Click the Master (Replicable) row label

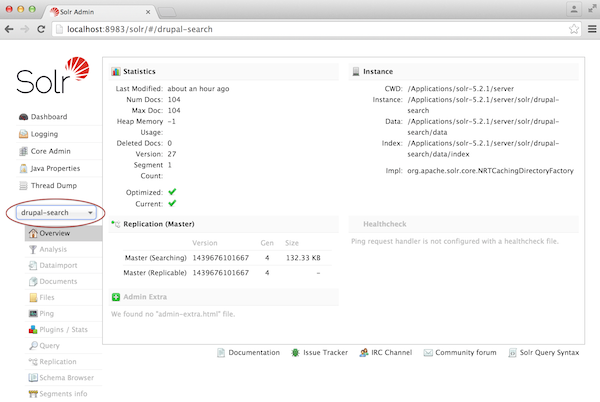(155, 273)
